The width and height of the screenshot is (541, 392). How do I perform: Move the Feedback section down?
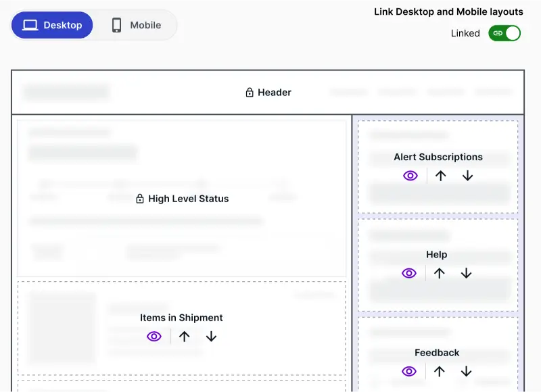coord(466,371)
